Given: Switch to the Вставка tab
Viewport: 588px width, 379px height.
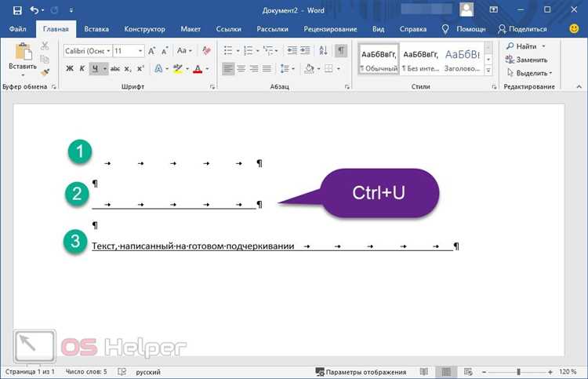Looking at the screenshot, I should click(x=96, y=29).
